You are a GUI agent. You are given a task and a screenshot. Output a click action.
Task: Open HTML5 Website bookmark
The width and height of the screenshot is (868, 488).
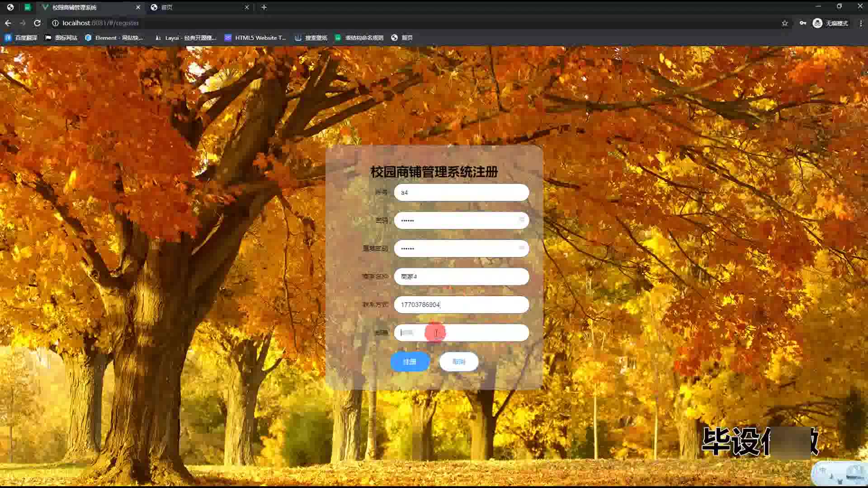pos(255,38)
